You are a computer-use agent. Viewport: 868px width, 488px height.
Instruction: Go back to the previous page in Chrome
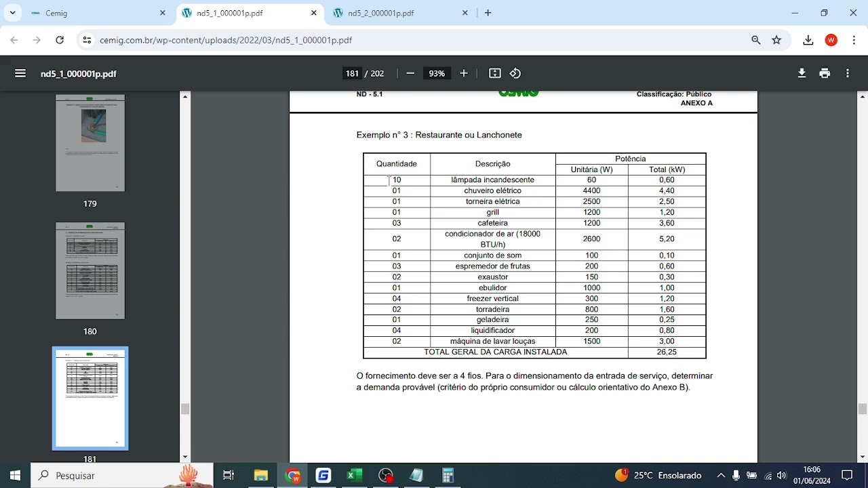click(x=14, y=40)
